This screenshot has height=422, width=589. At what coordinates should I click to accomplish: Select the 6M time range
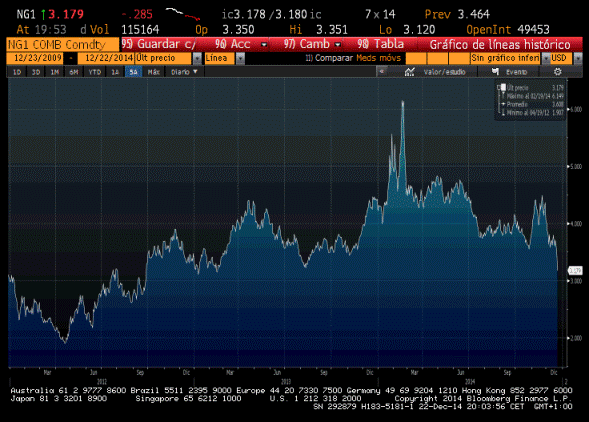pos(74,72)
